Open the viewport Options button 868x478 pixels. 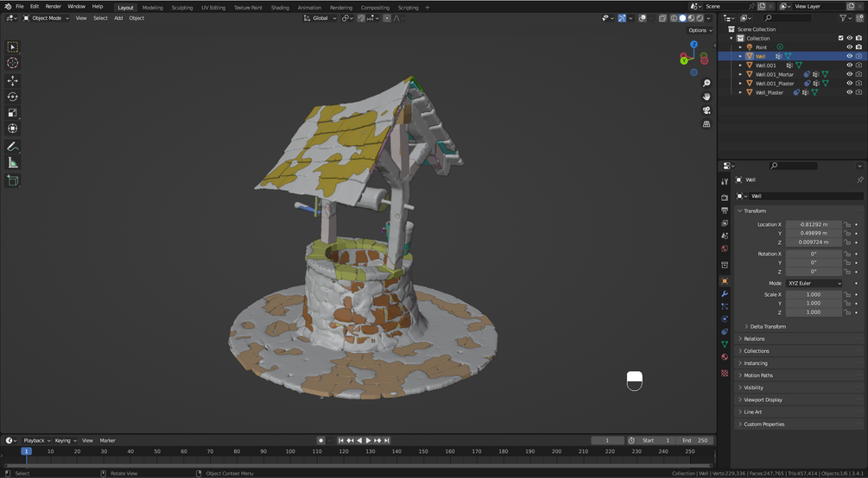(x=700, y=30)
